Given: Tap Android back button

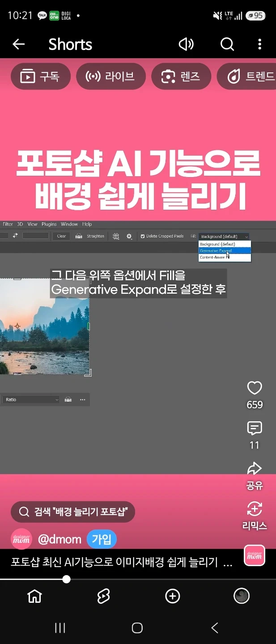Looking at the screenshot, I should point(215,628).
